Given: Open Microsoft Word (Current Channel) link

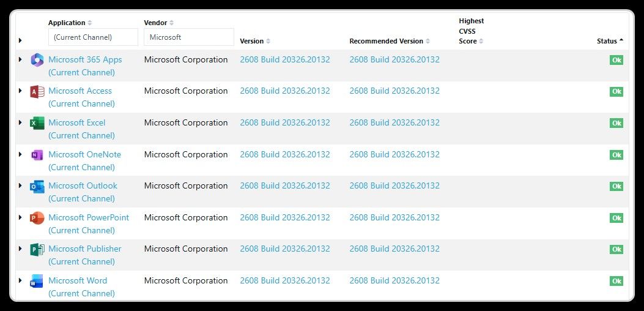Looking at the screenshot, I should click(x=81, y=287).
